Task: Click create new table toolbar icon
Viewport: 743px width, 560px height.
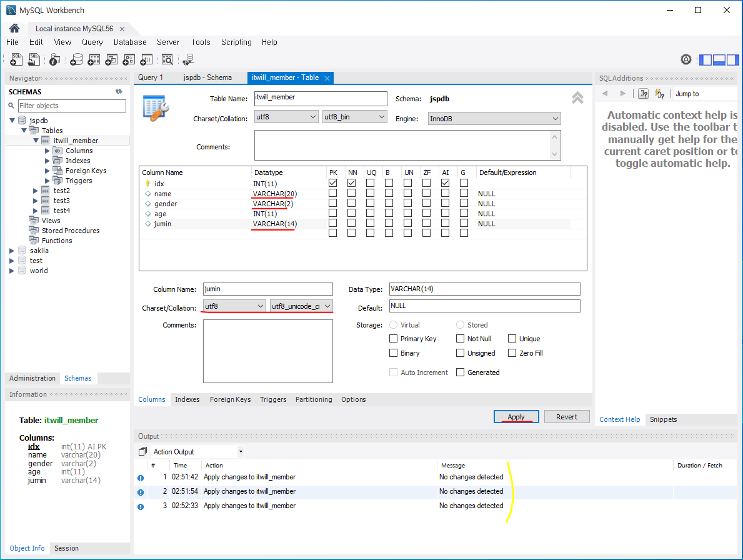Action: pos(94,60)
